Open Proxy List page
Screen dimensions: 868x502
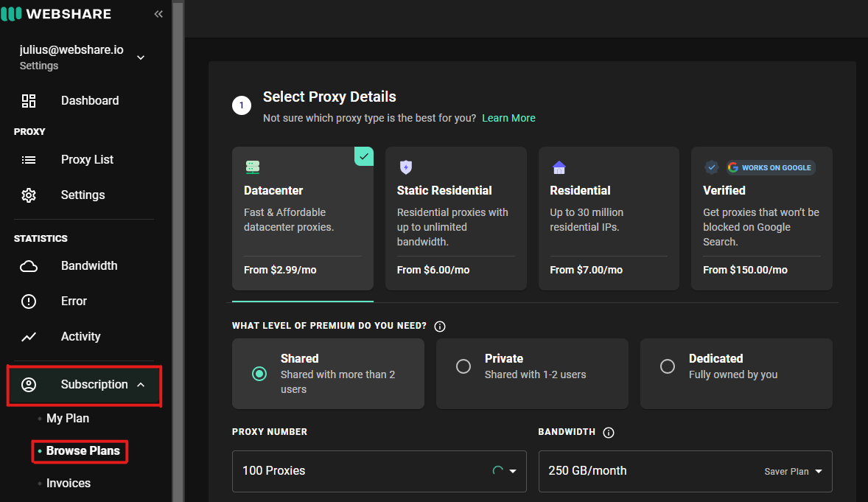[x=87, y=159]
